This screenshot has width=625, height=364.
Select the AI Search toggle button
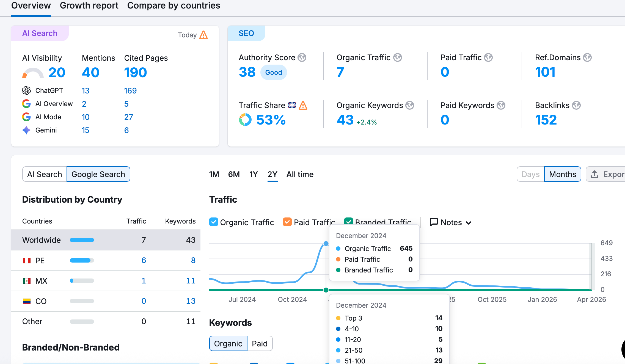(x=45, y=174)
